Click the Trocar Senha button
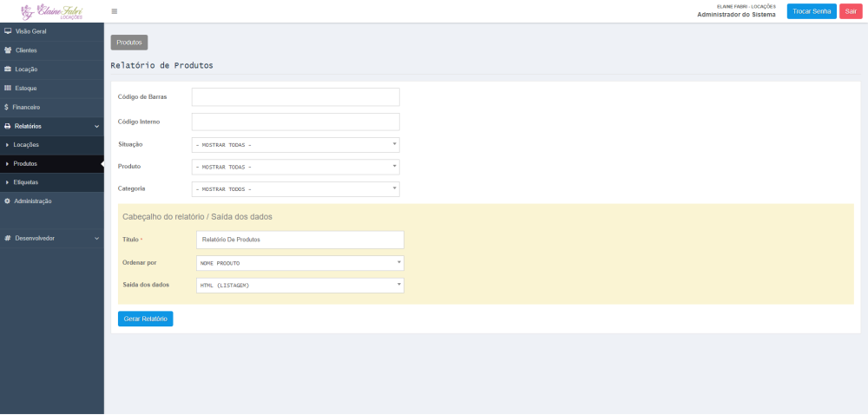868x415 pixels. click(x=812, y=11)
